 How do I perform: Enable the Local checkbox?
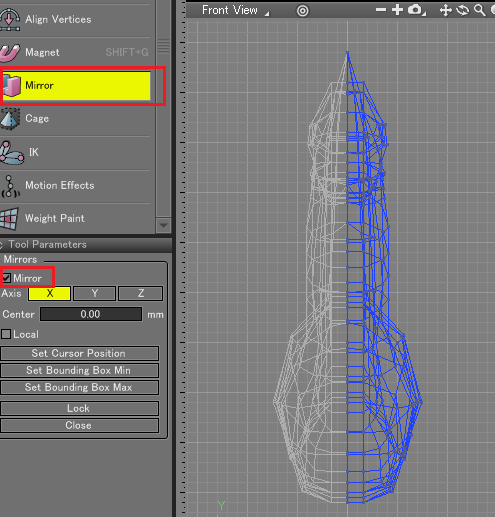click(x=6, y=334)
